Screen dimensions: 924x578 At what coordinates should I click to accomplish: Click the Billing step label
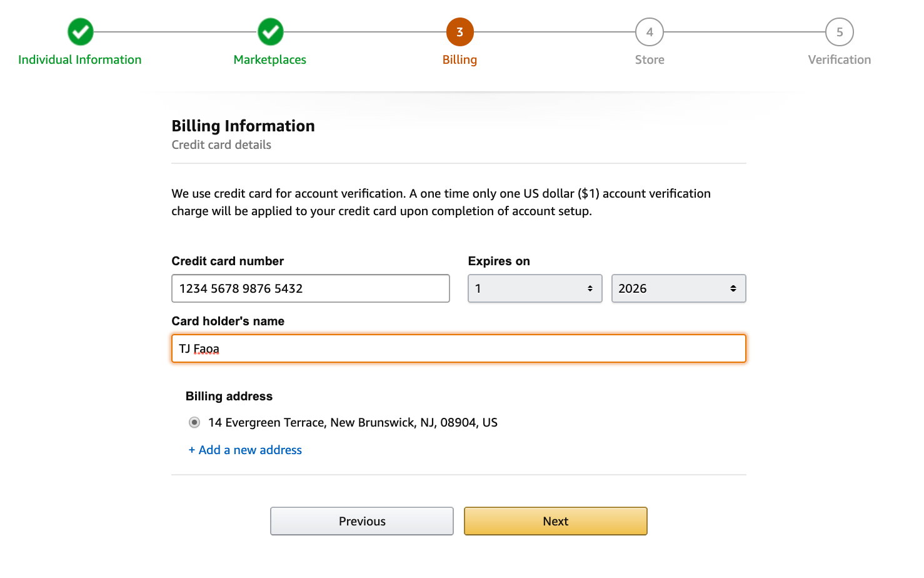point(459,60)
